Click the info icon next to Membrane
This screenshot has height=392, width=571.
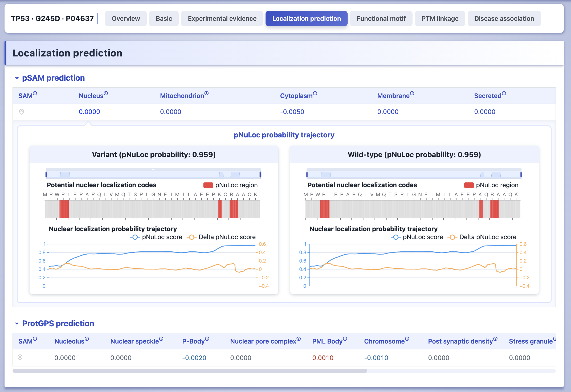tap(412, 93)
